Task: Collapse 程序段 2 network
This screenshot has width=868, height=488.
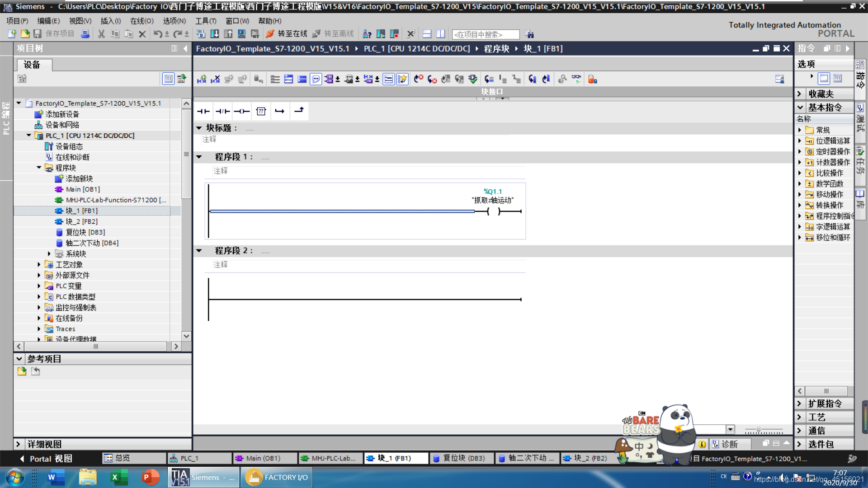Action: point(199,250)
